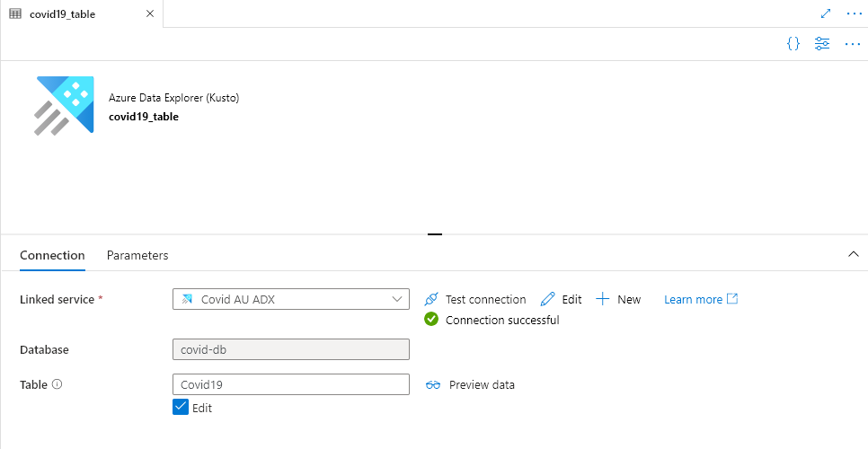Image resolution: width=868 pixels, height=449 pixels.
Task: Edit the linked service via the pencil Edit button
Action: click(562, 299)
